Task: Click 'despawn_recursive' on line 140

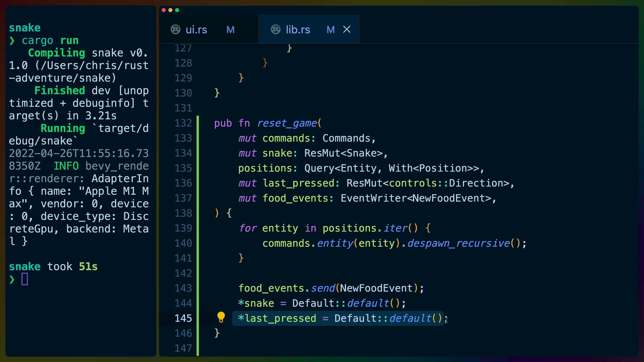Action: (x=459, y=243)
